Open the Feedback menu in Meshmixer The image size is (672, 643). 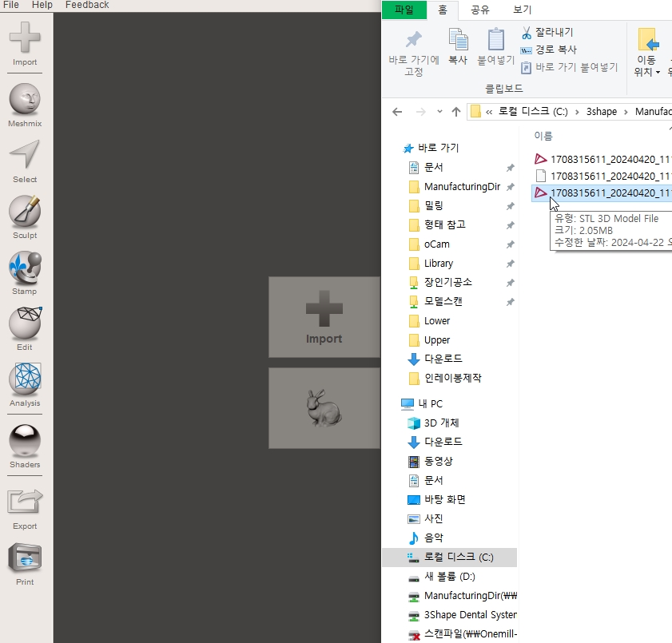coord(87,5)
